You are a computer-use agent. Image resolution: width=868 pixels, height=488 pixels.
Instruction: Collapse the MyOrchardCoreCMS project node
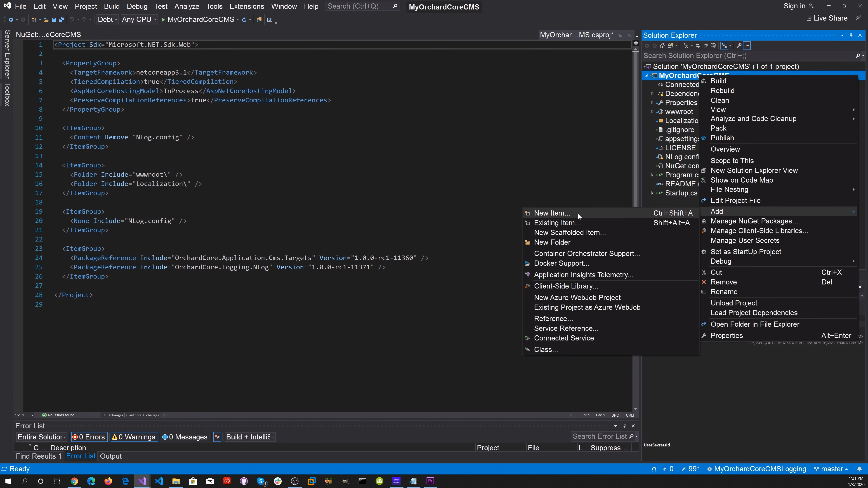(646, 76)
